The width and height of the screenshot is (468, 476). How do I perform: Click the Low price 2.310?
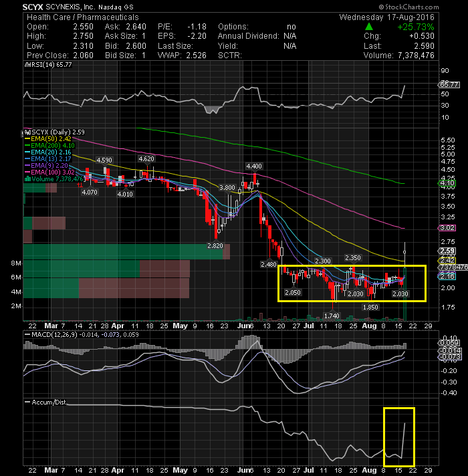pos(83,46)
